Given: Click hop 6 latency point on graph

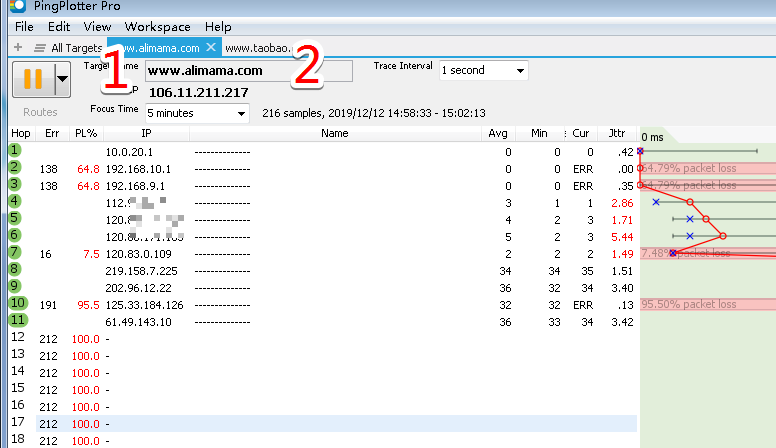Looking at the screenshot, I should (x=723, y=236).
